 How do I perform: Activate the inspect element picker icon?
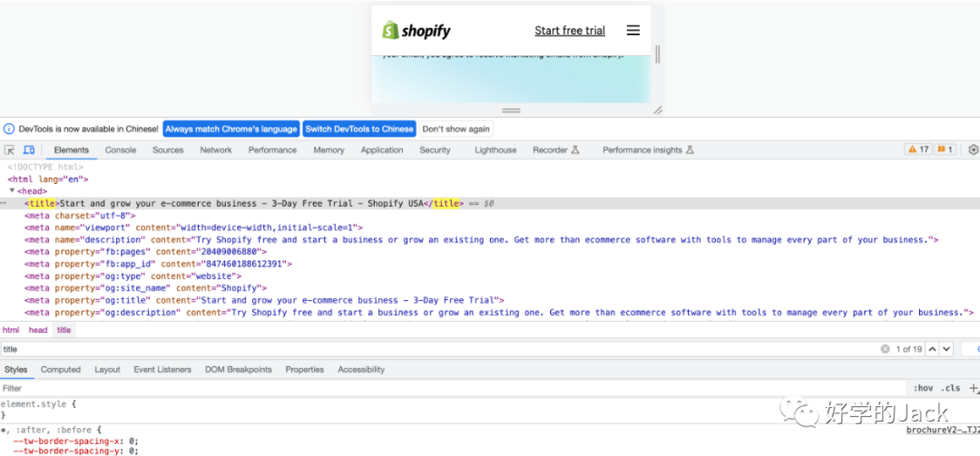point(9,150)
